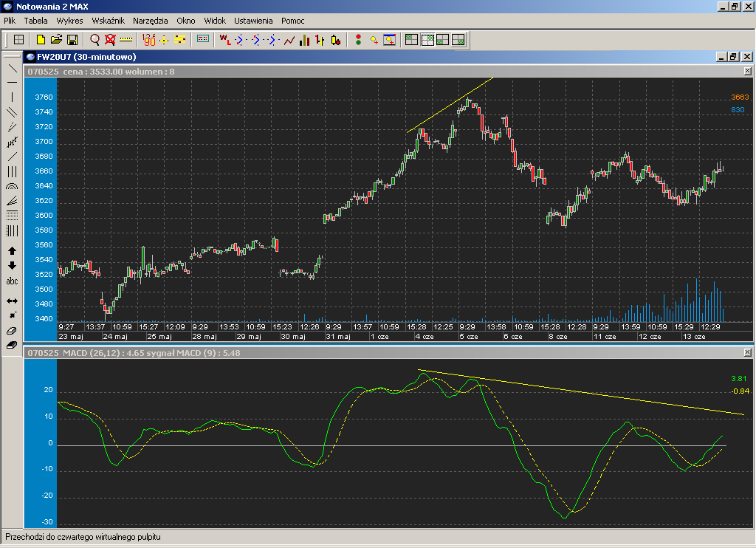Click the first window layout grid icon
The width and height of the screenshot is (756, 548).
(x=412, y=40)
